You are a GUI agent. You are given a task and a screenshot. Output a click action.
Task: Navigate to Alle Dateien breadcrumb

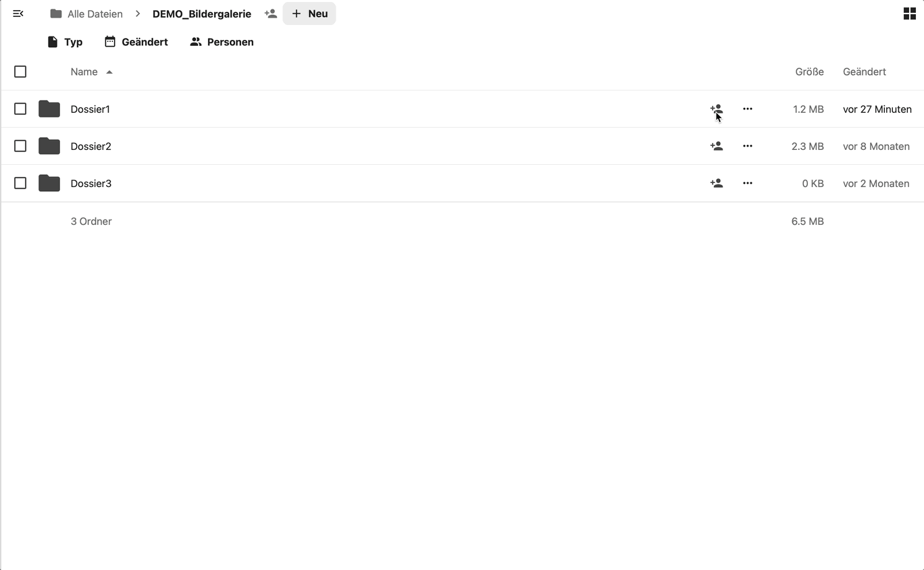click(86, 14)
